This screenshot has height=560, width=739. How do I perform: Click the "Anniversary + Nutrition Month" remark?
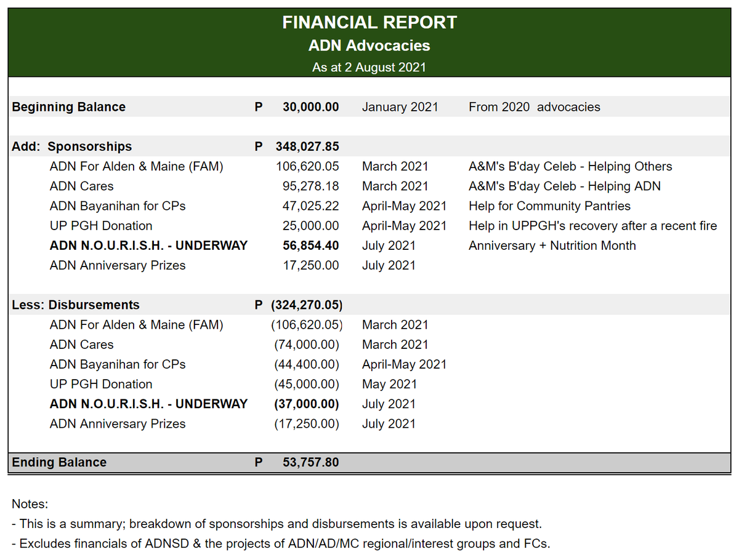[x=552, y=246]
